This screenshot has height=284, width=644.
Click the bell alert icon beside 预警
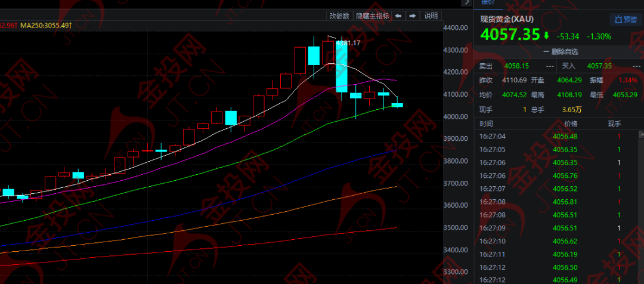click(617, 20)
